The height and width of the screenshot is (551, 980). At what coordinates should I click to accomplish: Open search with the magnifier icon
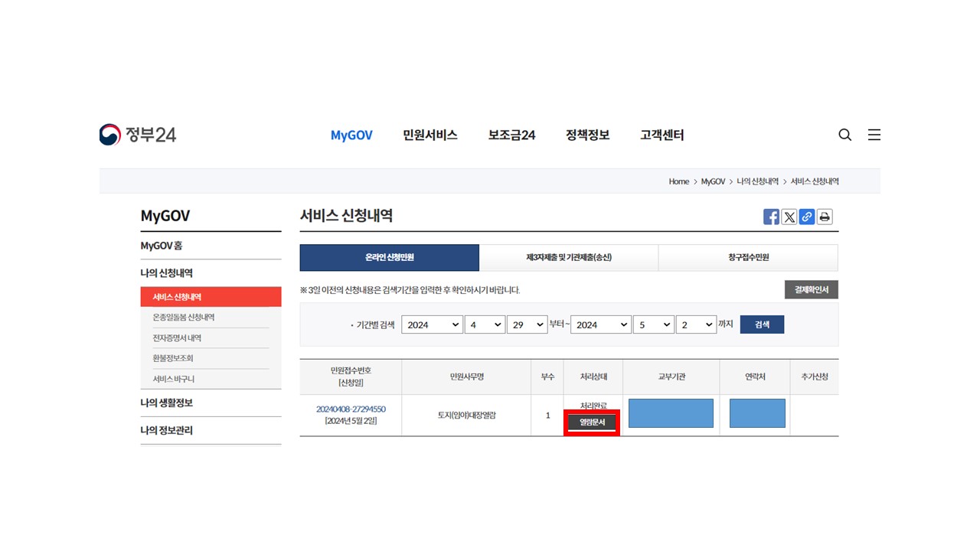pos(844,135)
